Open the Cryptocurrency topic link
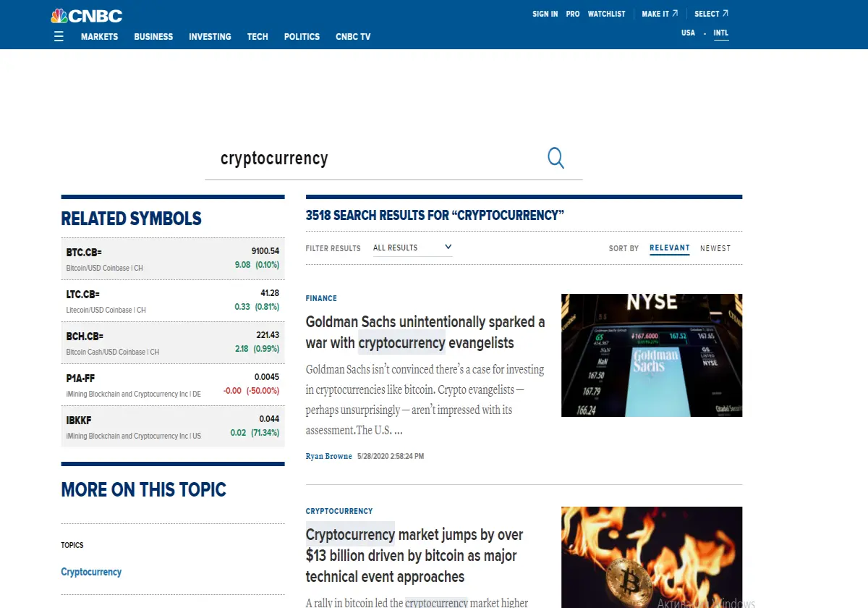Screen dimensions: 868x608 coord(91,572)
